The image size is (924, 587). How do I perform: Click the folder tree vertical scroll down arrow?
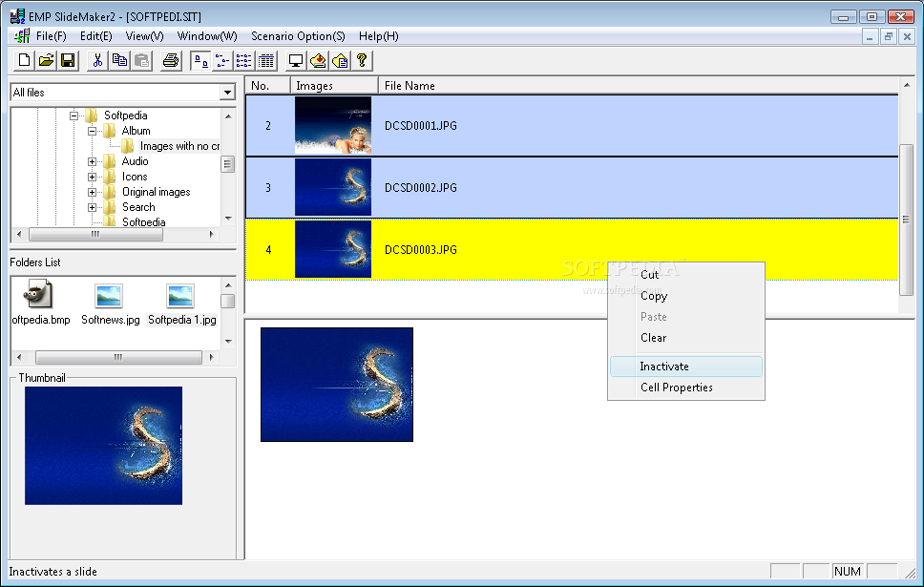[x=228, y=219]
